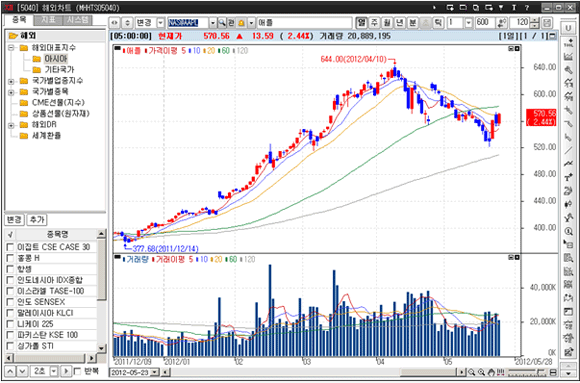The image size is (580, 383).
Task: Select the 틱 tick period button
Action: 438,23
